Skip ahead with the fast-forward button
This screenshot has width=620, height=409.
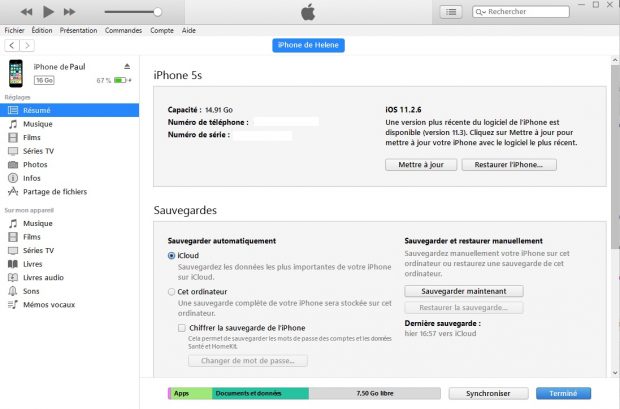coord(69,12)
